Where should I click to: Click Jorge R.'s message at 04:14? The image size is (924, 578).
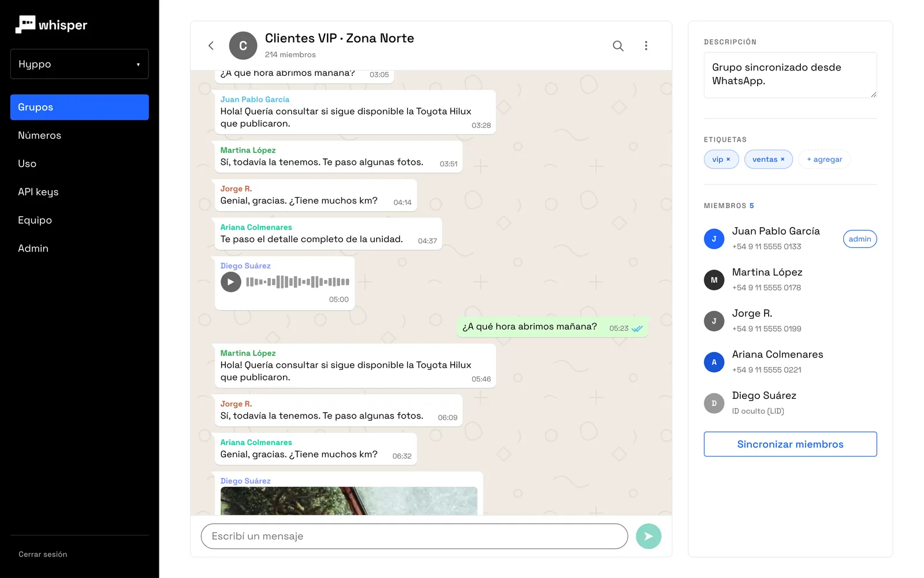(x=315, y=196)
